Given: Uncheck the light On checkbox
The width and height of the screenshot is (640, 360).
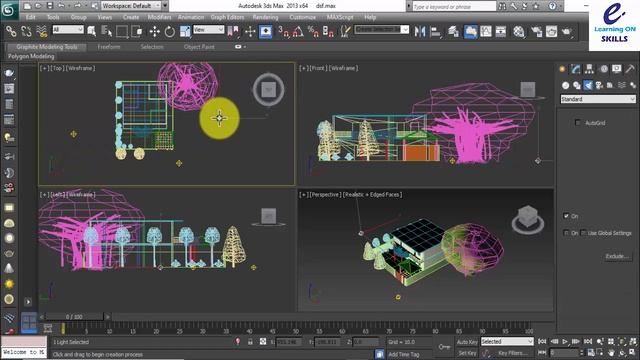Looking at the screenshot, I should (566, 216).
